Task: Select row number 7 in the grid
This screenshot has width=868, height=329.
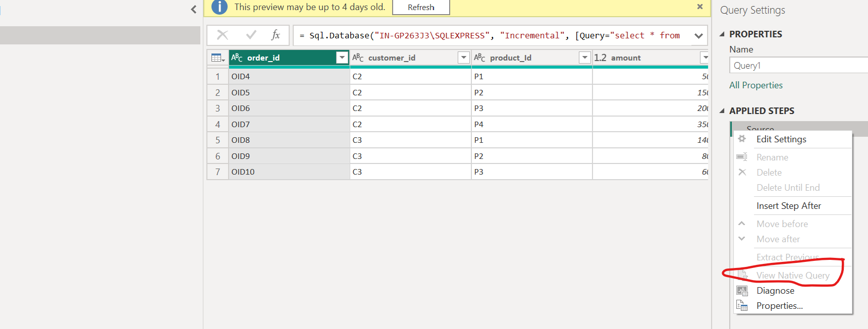Action: (218, 172)
